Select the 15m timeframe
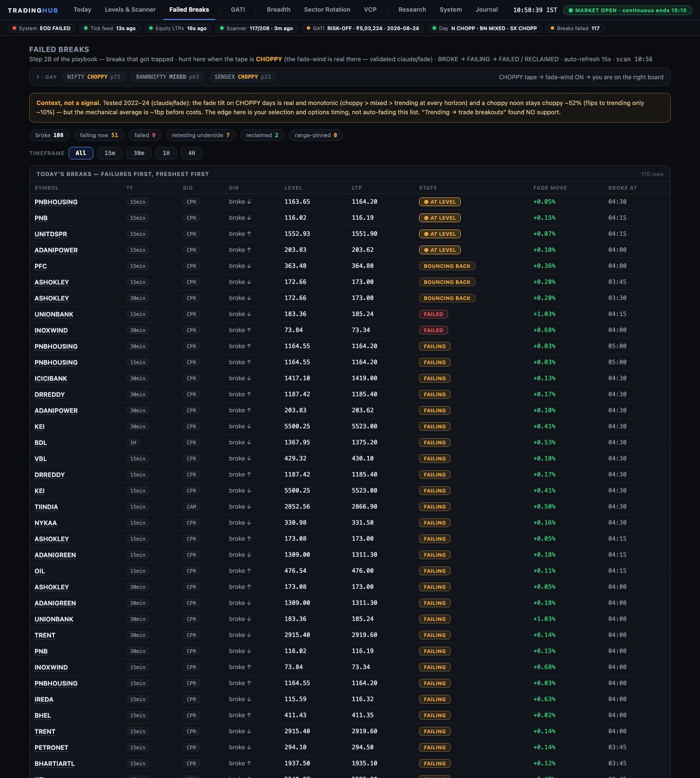Viewport: 700px width, 778px height. (110, 153)
